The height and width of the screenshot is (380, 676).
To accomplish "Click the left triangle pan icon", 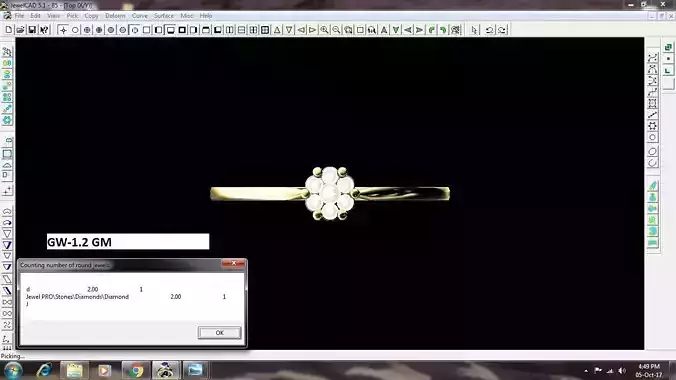I will click(x=301, y=30).
